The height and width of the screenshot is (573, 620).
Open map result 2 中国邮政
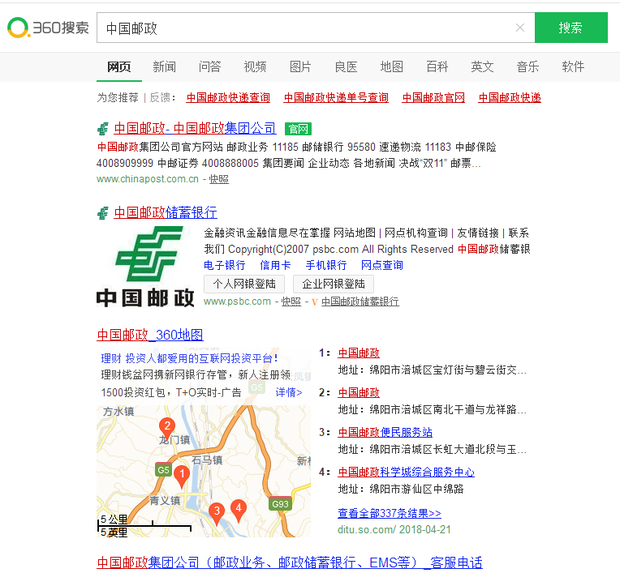(359, 393)
